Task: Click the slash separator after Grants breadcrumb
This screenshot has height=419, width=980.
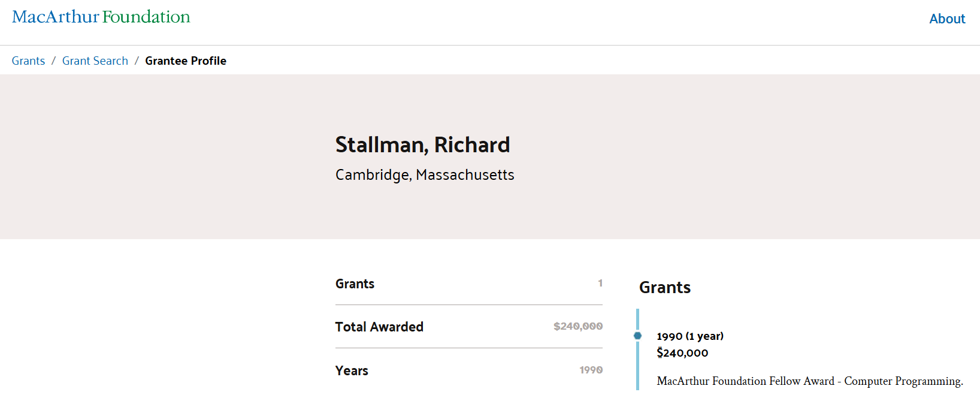Action: pos(53,61)
